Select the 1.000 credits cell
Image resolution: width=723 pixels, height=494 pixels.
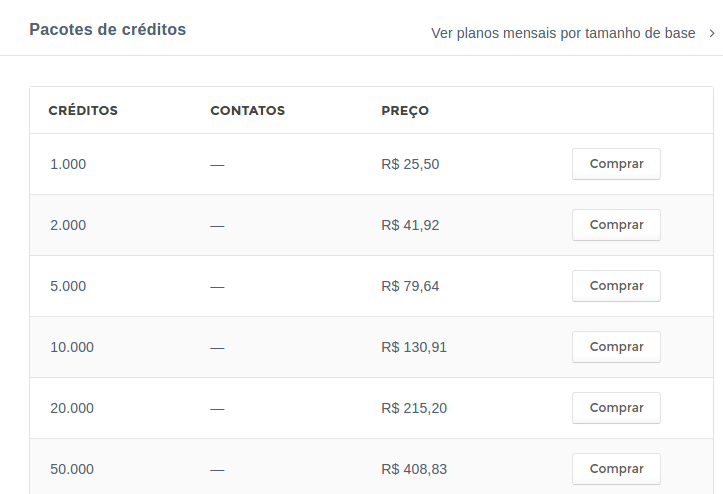(68, 164)
